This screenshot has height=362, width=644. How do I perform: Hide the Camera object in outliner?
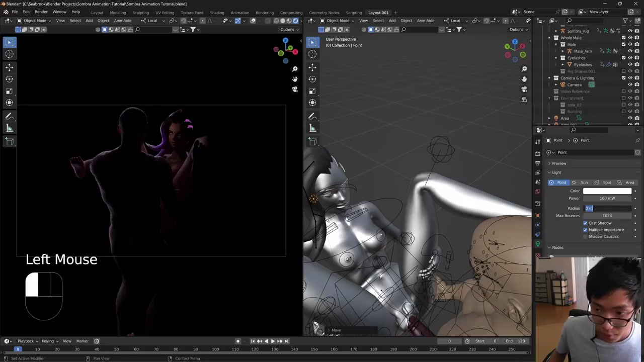630,84
